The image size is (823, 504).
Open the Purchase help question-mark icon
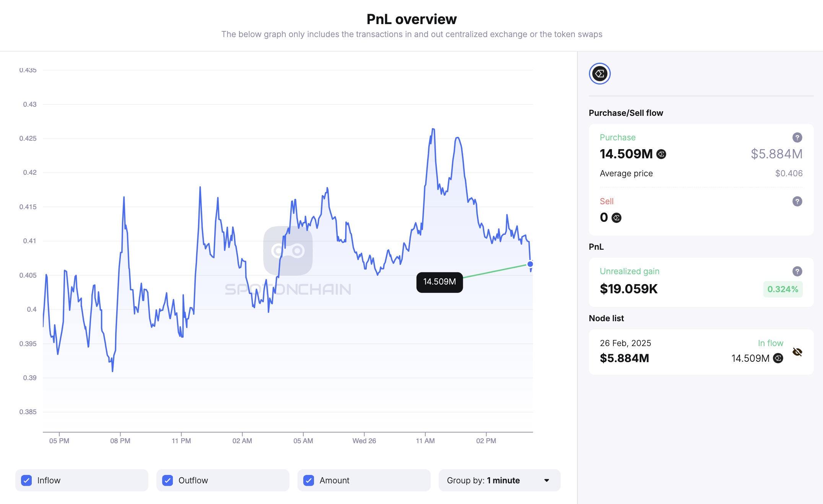(797, 137)
